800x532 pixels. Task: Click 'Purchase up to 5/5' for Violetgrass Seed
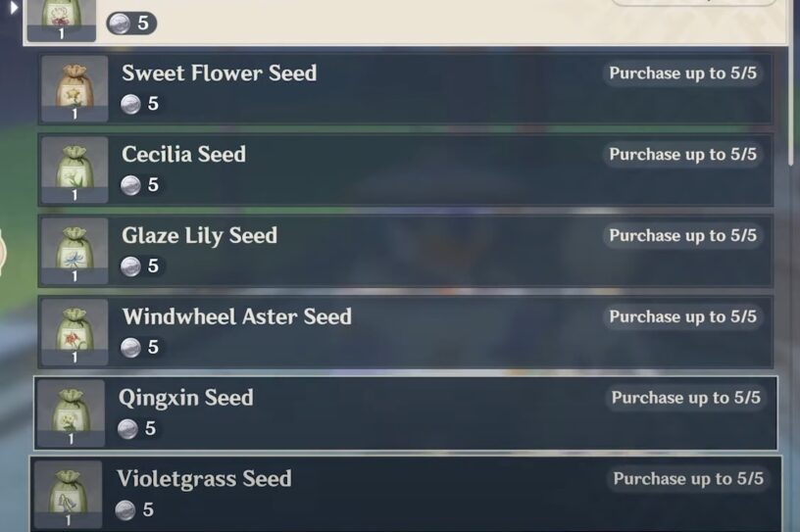(x=687, y=479)
